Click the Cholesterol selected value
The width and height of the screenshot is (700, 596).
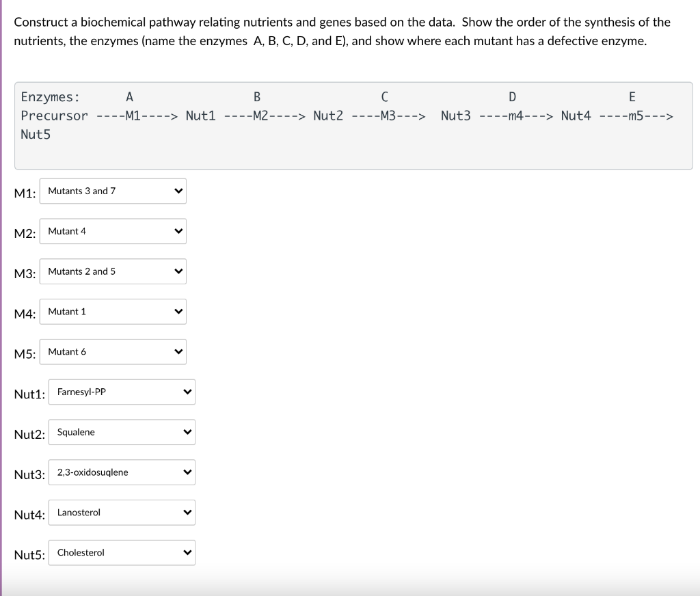(x=80, y=552)
